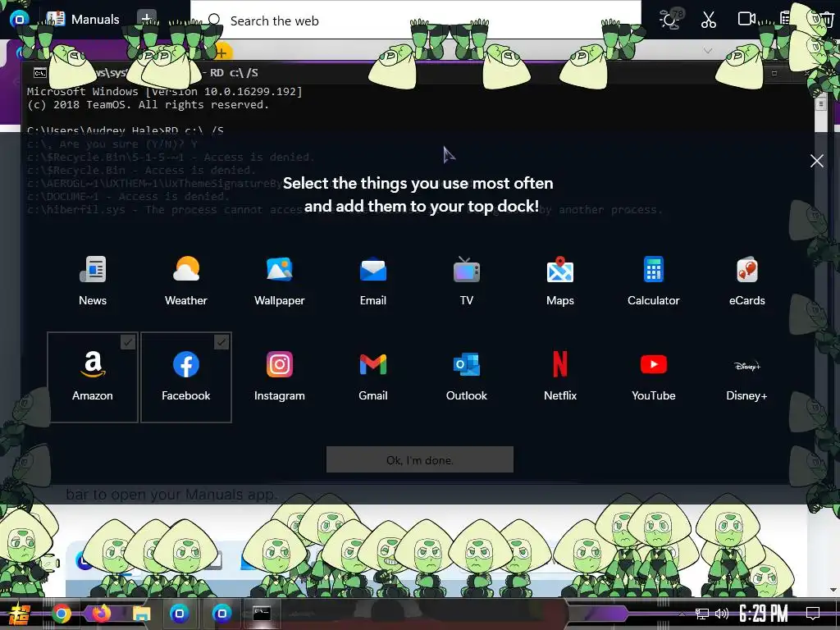Select the TV app icon
This screenshot has width=840, height=630.
coord(467,269)
